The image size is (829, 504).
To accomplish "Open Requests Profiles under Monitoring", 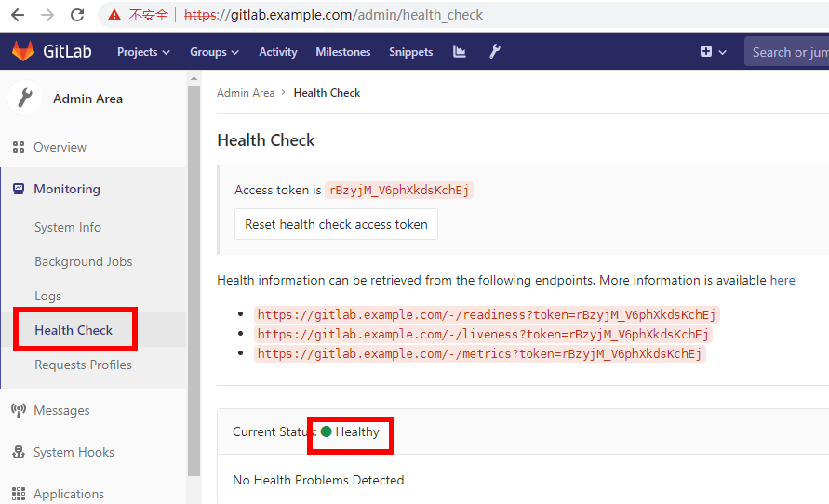I will click(x=83, y=365).
